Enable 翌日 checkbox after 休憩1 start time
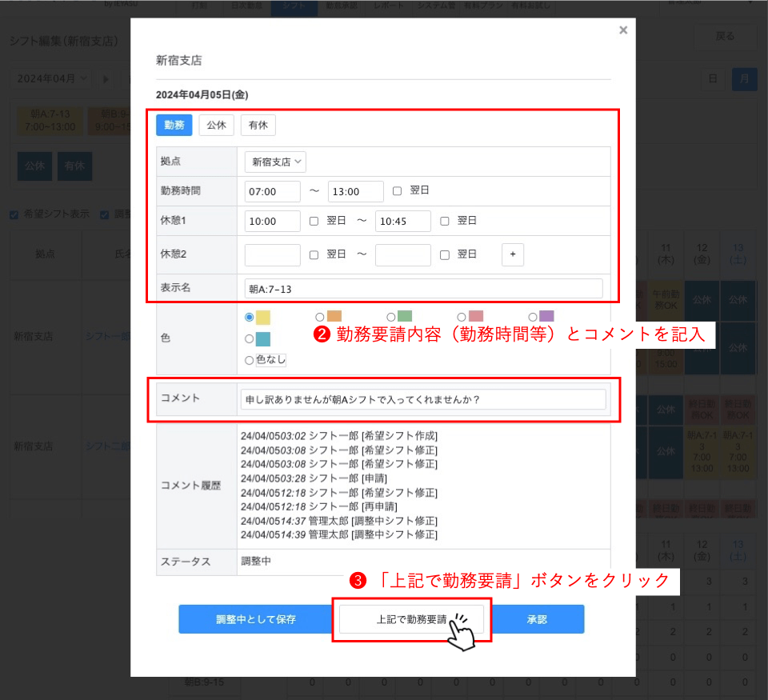 [x=314, y=221]
